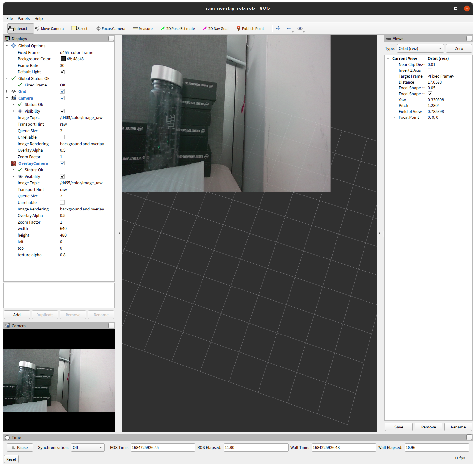This screenshot has height=467, width=476.
Task: Open the Panels menu
Action: point(23,18)
